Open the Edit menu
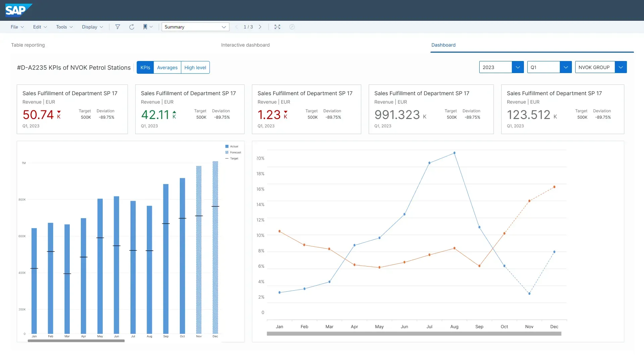The width and height of the screenshot is (644, 362). (x=40, y=27)
